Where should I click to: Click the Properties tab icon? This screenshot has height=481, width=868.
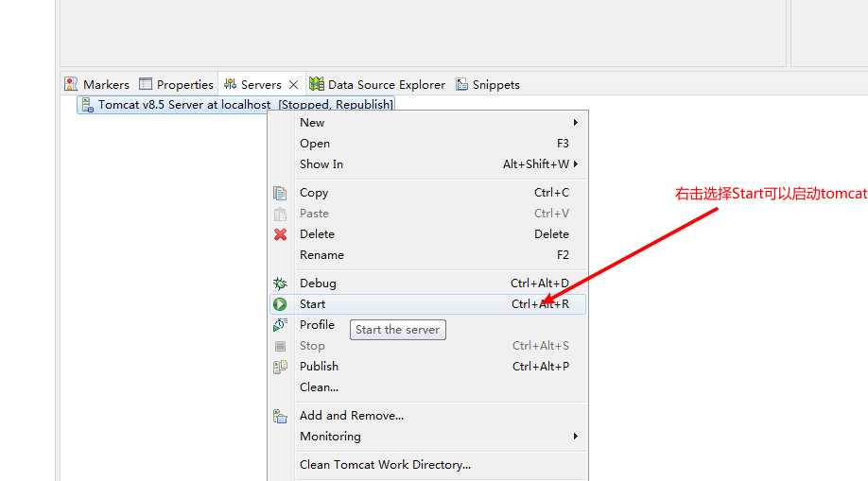point(146,83)
